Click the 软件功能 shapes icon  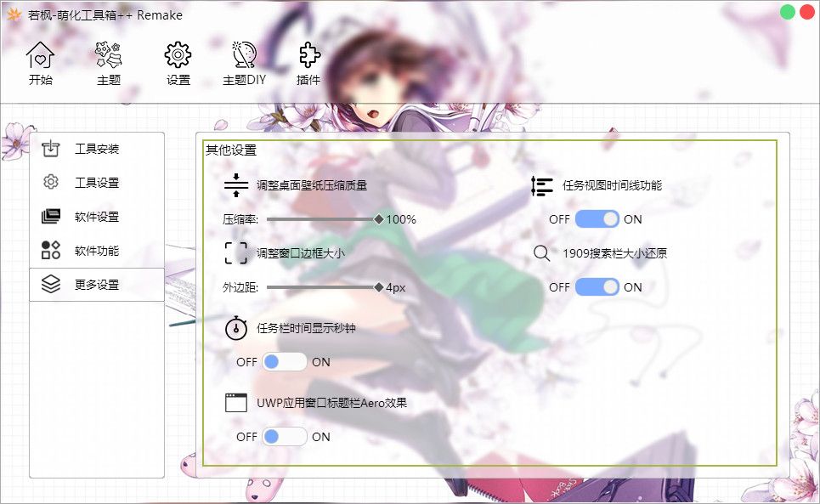coord(51,250)
